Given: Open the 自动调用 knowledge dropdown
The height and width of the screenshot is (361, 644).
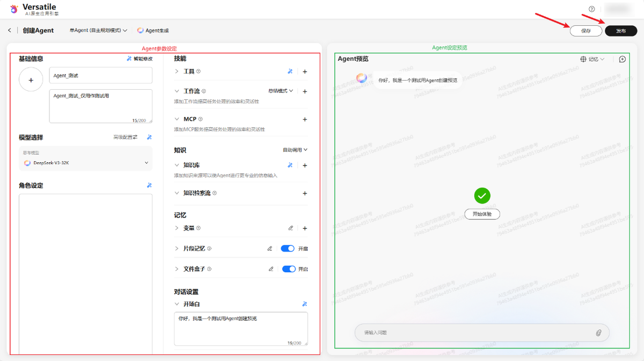Looking at the screenshot, I should (x=295, y=150).
